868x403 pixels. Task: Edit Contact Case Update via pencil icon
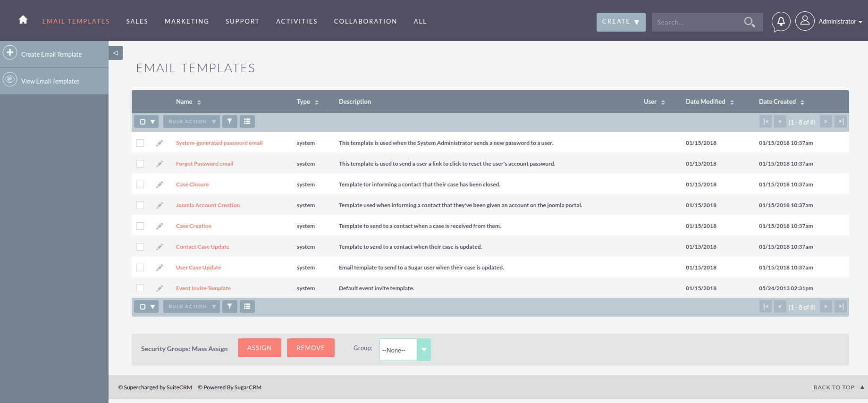coord(160,247)
